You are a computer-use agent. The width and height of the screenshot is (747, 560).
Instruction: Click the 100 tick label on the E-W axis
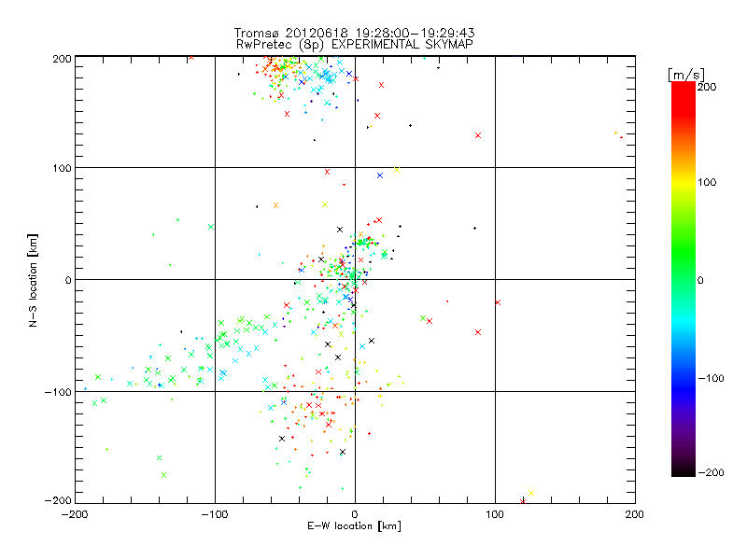[495, 514]
